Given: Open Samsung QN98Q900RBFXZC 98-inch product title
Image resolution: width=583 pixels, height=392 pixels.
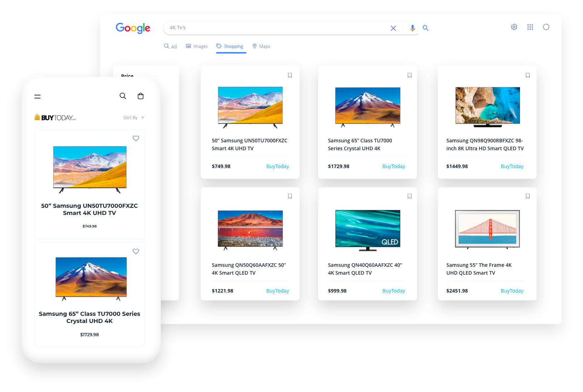Looking at the screenshot, I should [x=485, y=144].
